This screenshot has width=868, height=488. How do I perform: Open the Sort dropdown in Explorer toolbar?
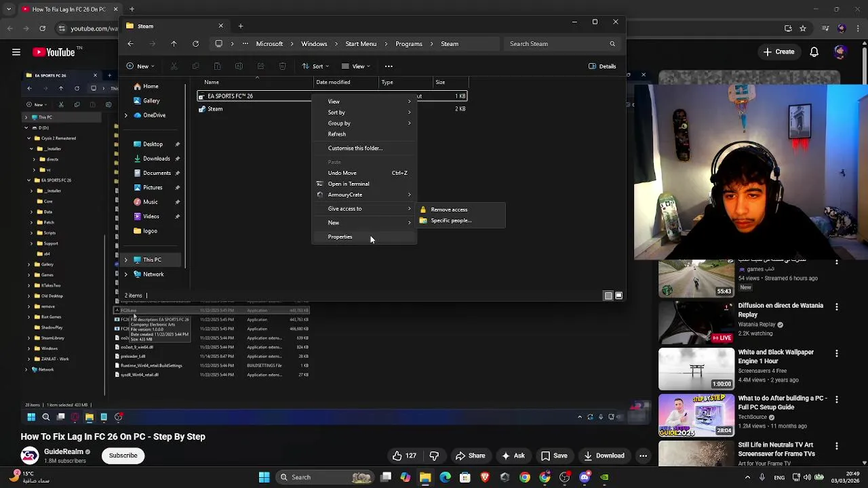click(315, 66)
